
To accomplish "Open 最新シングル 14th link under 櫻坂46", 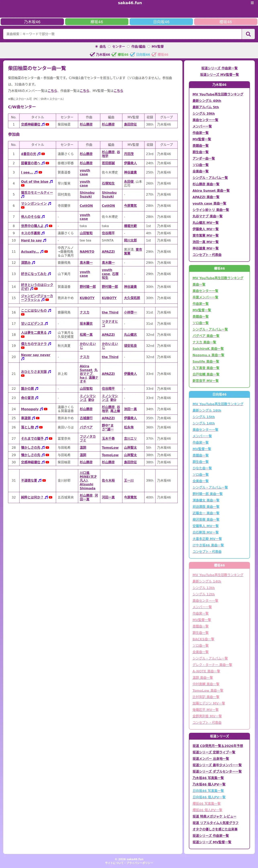I will pos(207,582).
